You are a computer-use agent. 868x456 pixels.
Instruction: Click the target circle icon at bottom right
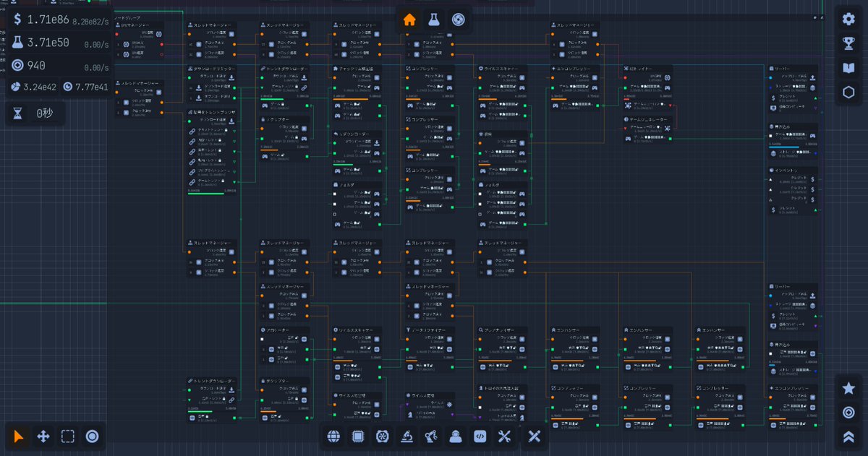coord(848,412)
